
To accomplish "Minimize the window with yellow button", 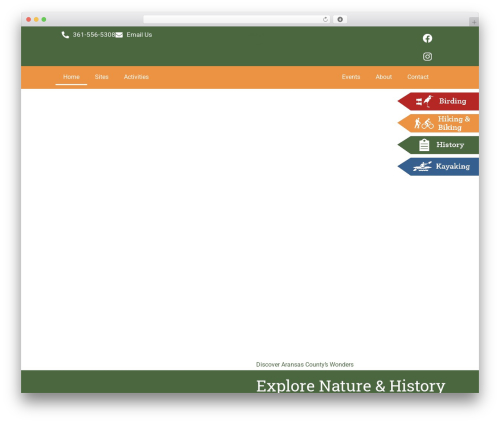I will [36, 19].
